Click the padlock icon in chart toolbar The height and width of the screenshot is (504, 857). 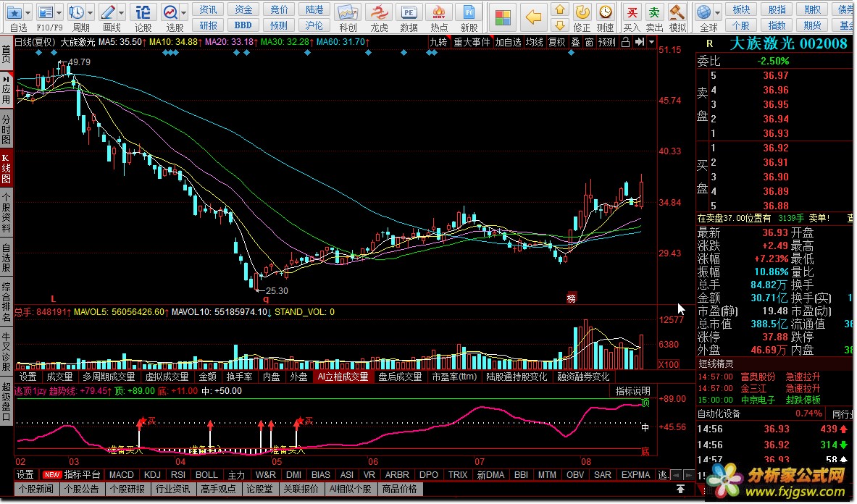(626, 42)
